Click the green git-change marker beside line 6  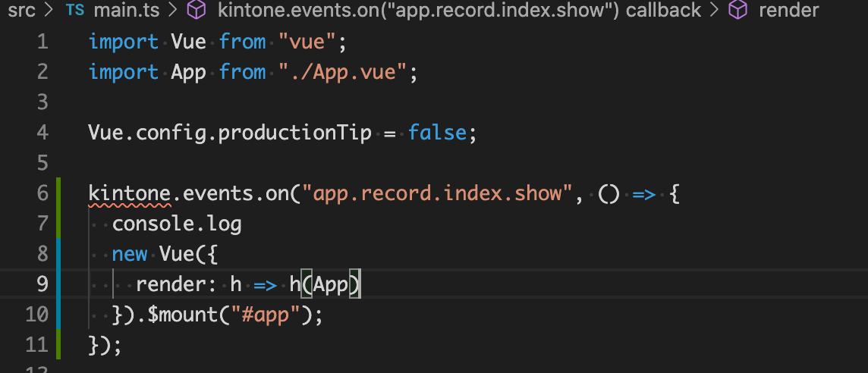pos(58,193)
